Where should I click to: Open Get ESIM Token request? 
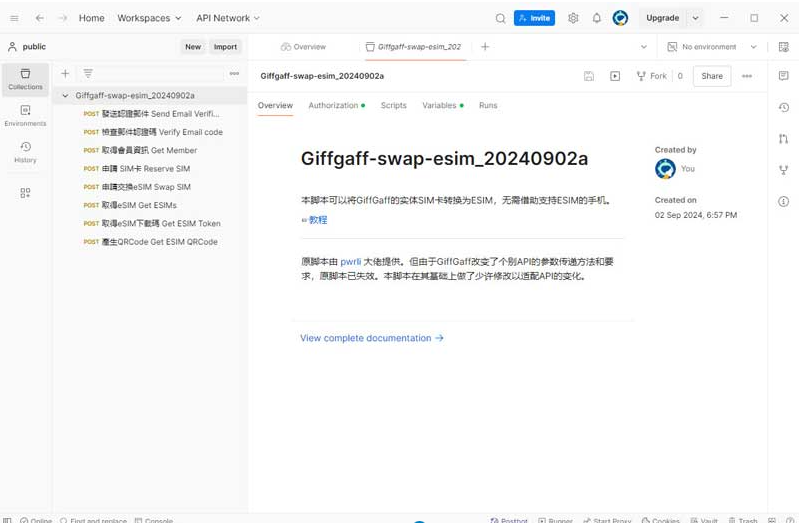(151, 223)
